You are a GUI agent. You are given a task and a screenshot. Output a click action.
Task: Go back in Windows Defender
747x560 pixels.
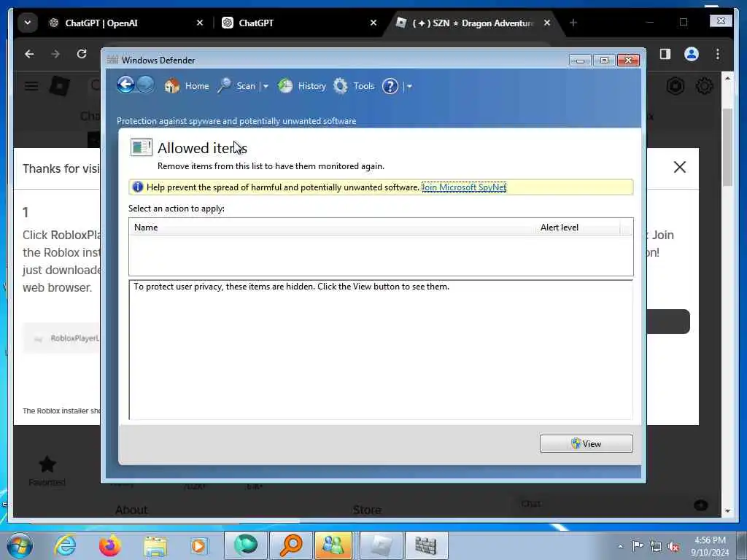click(125, 85)
